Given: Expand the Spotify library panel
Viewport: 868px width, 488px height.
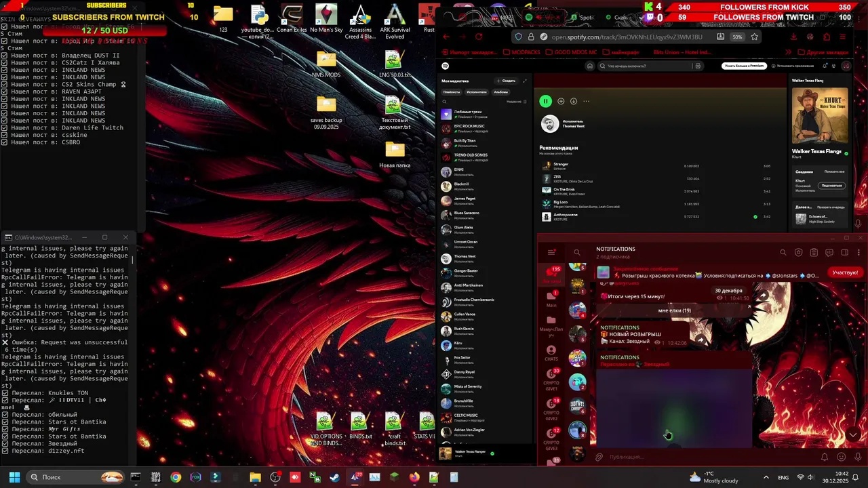Looking at the screenshot, I should [524, 81].
